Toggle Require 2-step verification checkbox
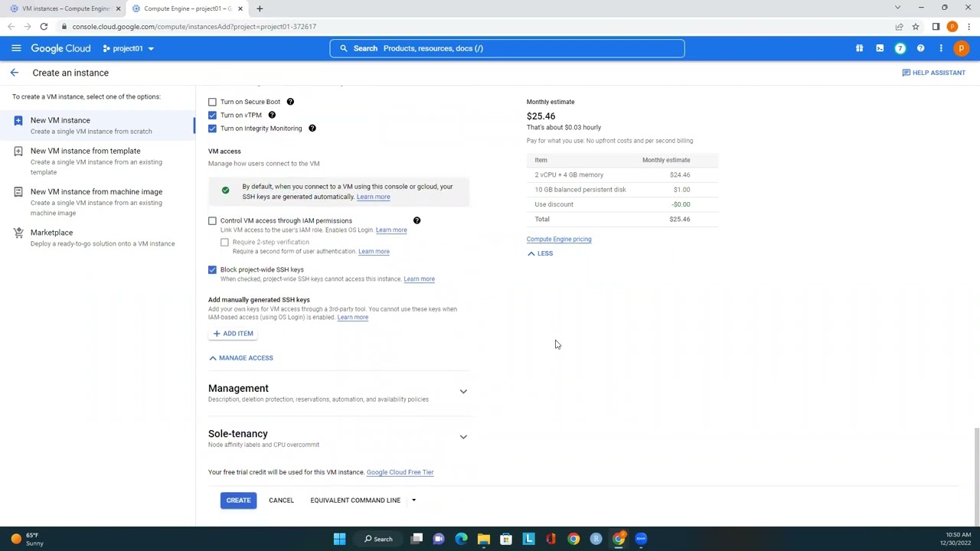 224,243
